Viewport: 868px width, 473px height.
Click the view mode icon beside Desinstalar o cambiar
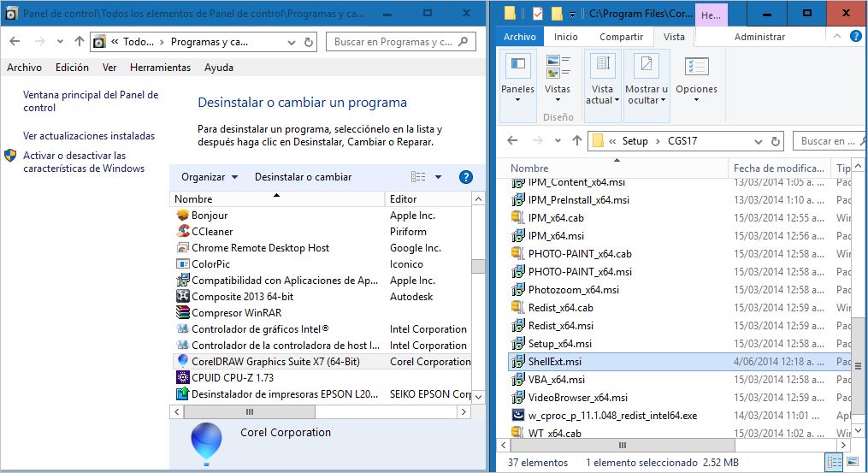[x=418, y=177]
